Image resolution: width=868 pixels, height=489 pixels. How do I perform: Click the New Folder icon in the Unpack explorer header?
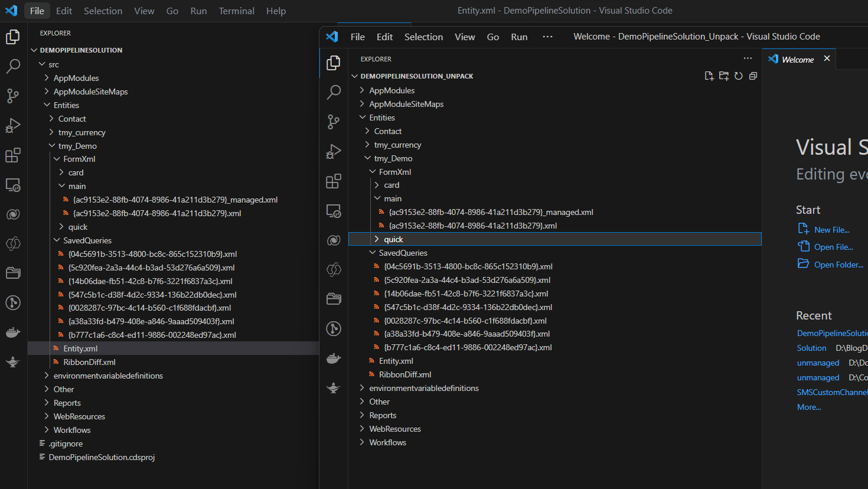pos(724,76)
